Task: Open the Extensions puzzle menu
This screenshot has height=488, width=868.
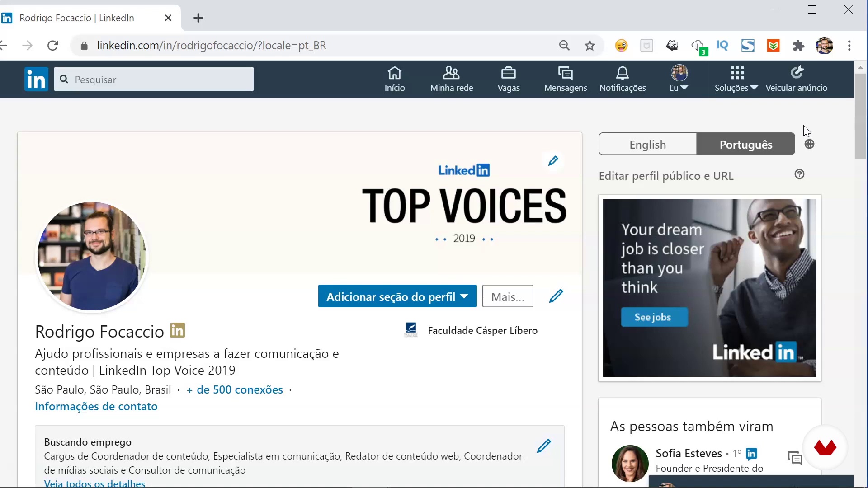Action: pos(799,46)
